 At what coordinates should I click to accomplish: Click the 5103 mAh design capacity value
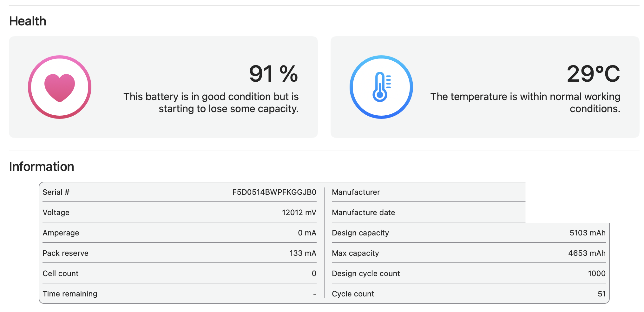pyautogui.click(x=587, y=233)
